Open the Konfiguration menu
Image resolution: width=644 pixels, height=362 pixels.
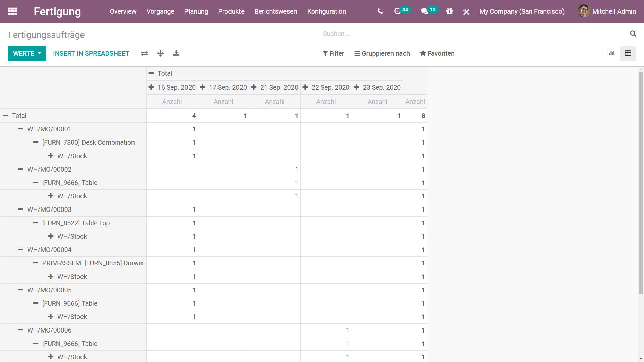tap(326, 11)
